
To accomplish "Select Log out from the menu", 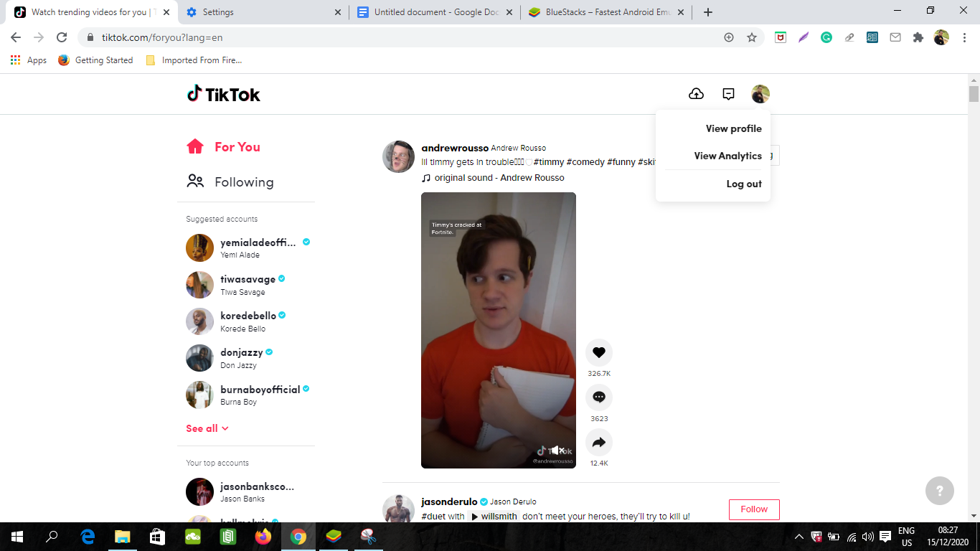I will coord(744,184).
